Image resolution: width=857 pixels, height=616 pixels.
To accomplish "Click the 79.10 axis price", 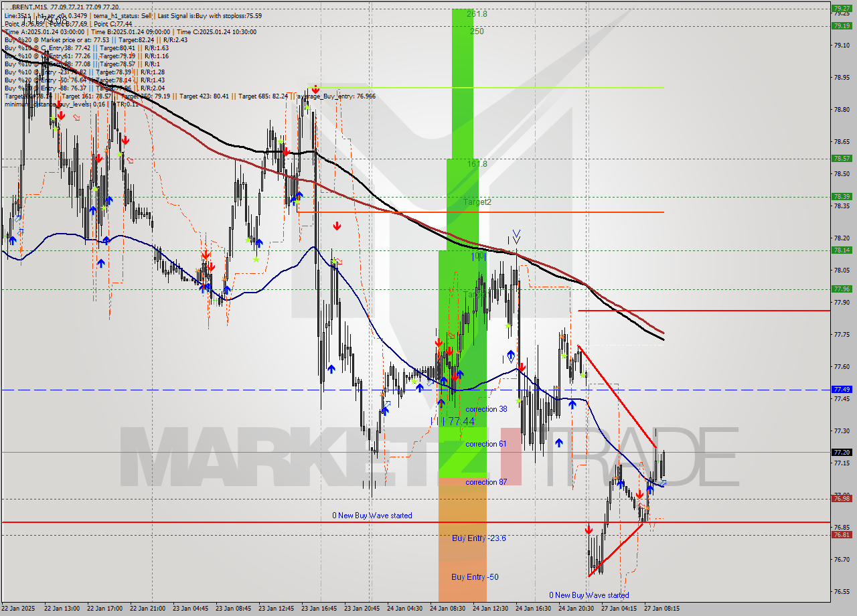I will click(842, 46).
